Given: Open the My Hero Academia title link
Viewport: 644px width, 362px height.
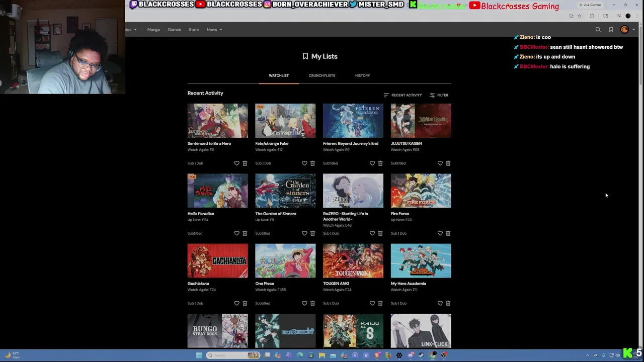Looking at the screenshot, I should [x=409, y=284].
